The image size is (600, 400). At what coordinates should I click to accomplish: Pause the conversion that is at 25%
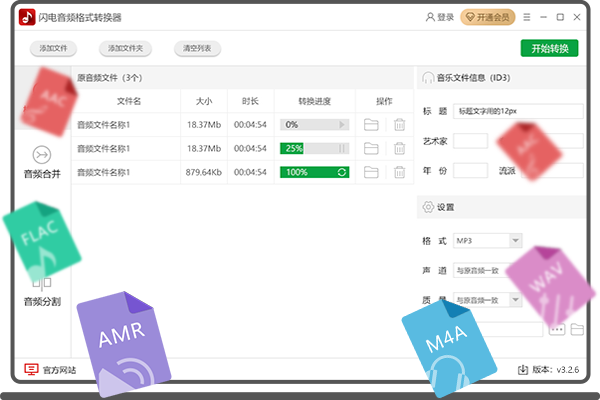[x=343, y=148]
